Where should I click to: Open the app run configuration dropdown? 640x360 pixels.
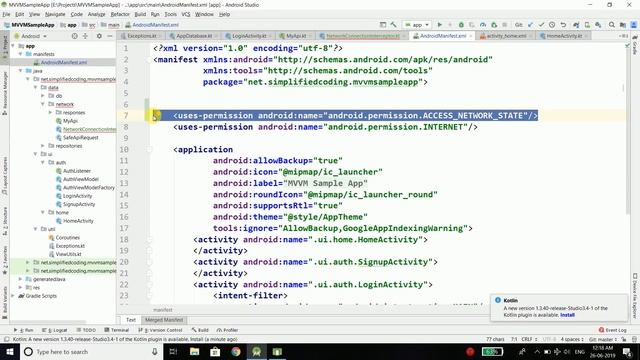click(417, 25)
